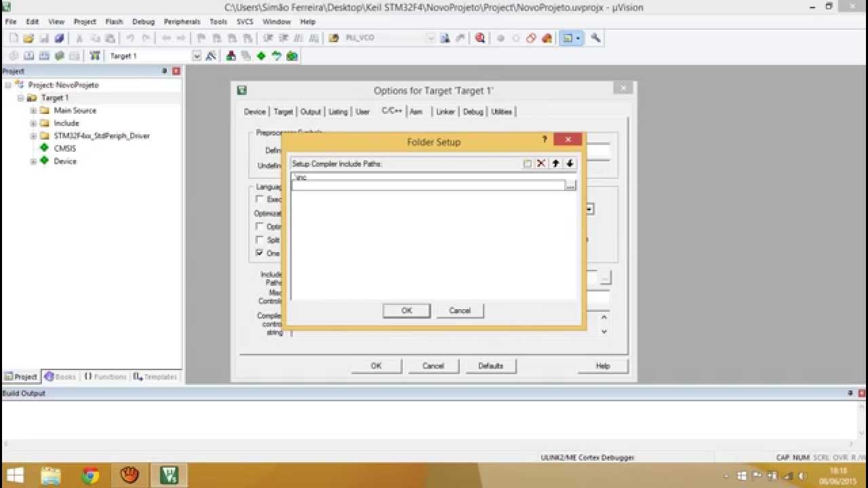Open the Target 1 selection dropdown

click(196, 56)
